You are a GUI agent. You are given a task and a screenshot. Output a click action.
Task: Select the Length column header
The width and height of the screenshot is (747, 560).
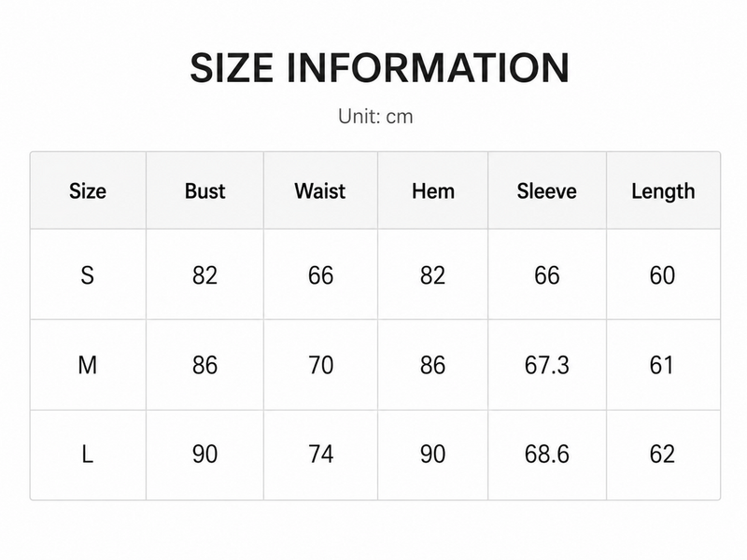tap(663, 191)
